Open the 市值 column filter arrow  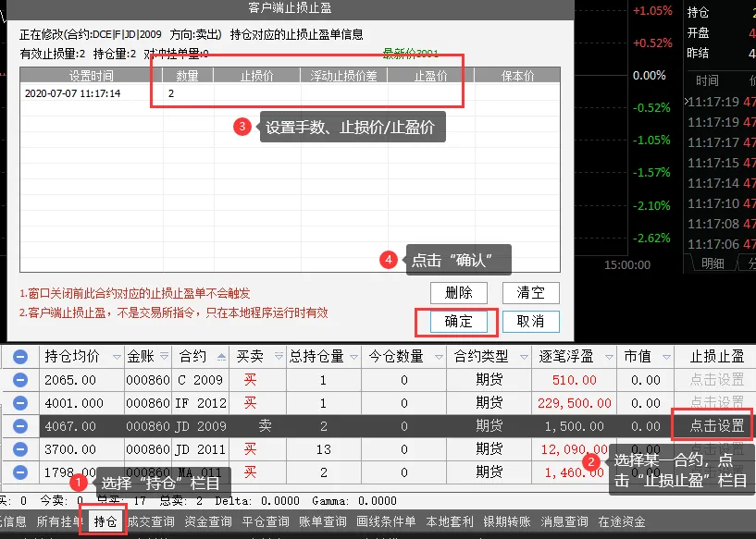tap(666, 357)
